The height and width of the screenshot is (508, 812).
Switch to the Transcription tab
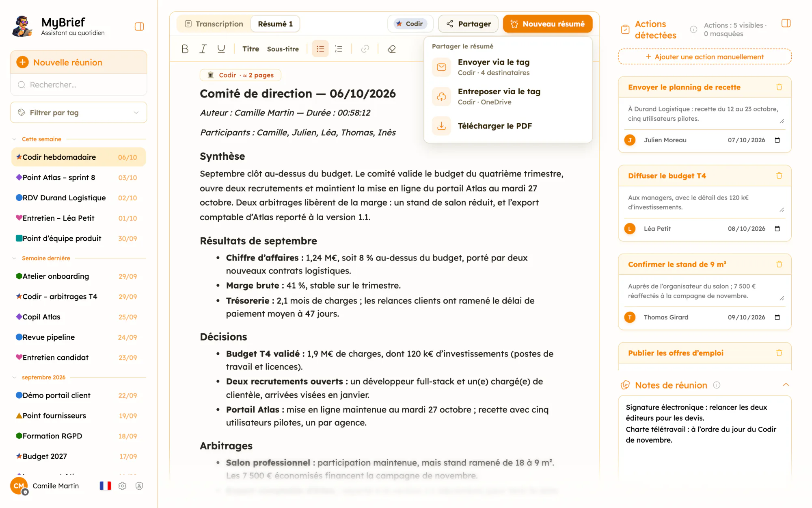tap(214, 24)
